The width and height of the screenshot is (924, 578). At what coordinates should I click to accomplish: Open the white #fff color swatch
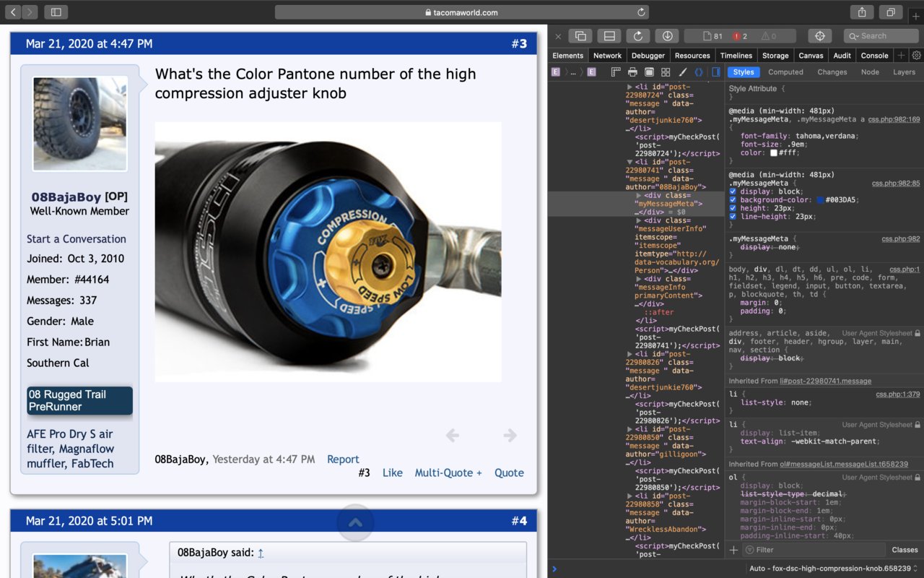[x=773, y=152]
